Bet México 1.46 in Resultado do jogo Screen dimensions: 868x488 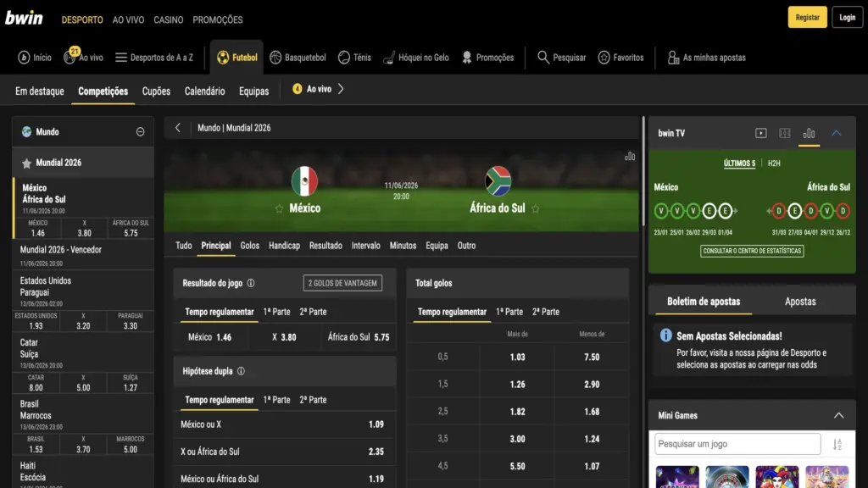[x=210, y=337]
